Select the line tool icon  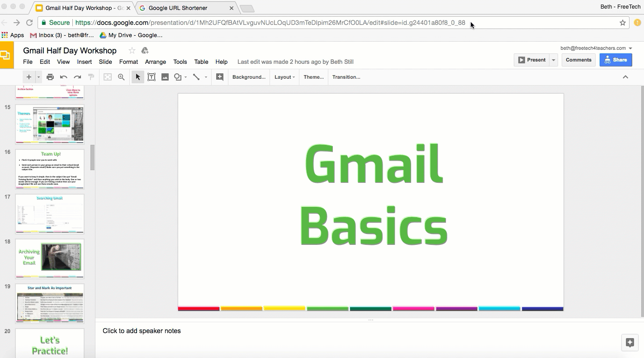tap(196, 77)
